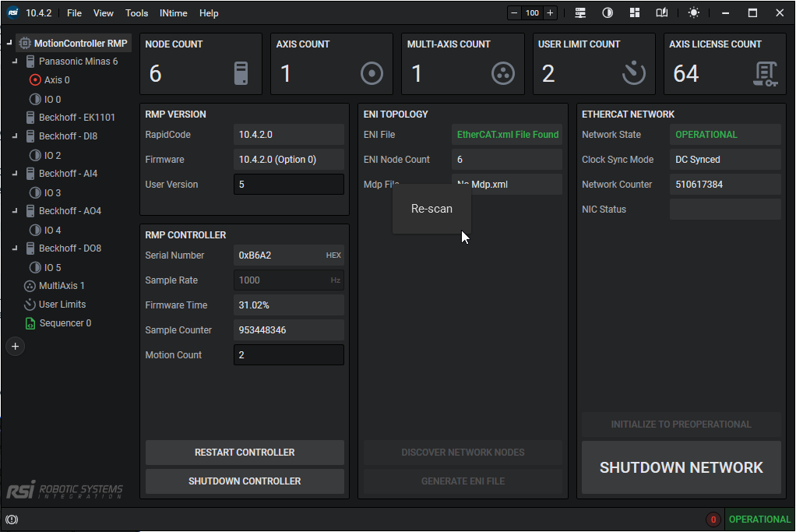
Task: Click the Node Count card device icon
Action: (241, 73)
